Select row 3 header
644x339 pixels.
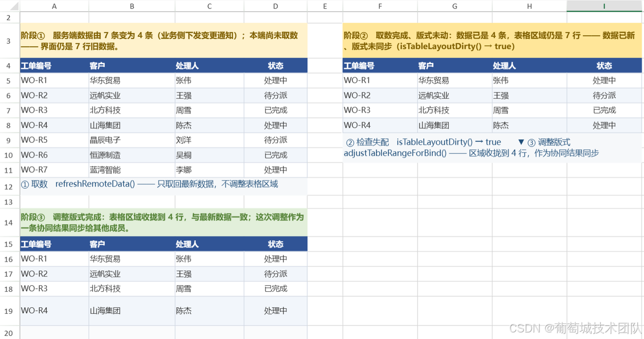pos(10,41)
